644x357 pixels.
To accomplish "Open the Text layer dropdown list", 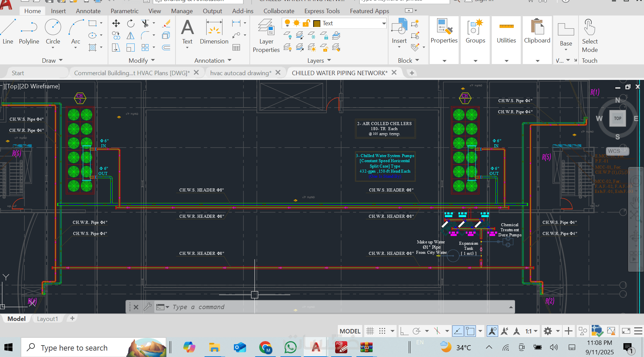I will click(384, 23).
